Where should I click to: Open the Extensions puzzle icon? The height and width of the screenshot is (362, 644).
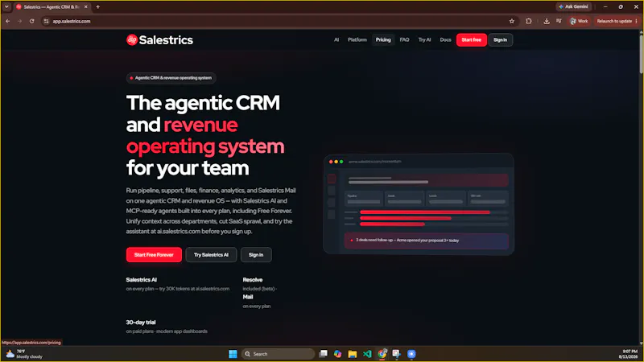pyautogui.click(x=529, y=21)
